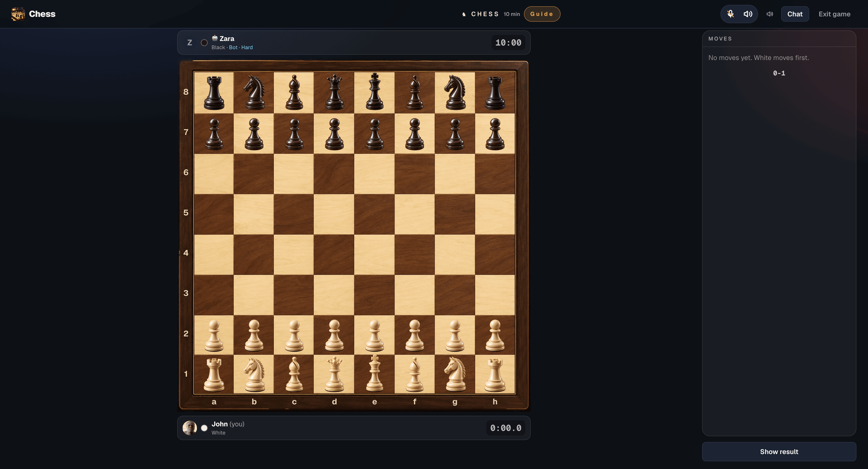868x469 pixels.
Task: Open the Chat panel
Action: click(x=795, y=14)
